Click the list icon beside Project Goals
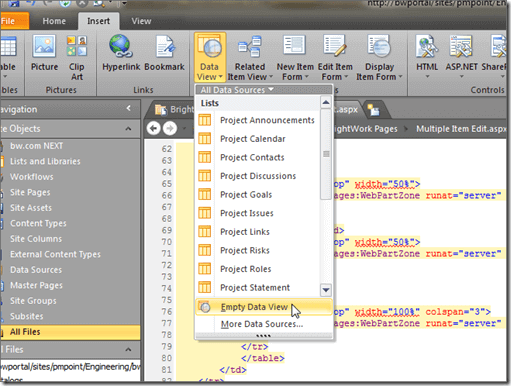Image resolution: width=511 pixels, height=386 pixels. [x=205, y=194]
